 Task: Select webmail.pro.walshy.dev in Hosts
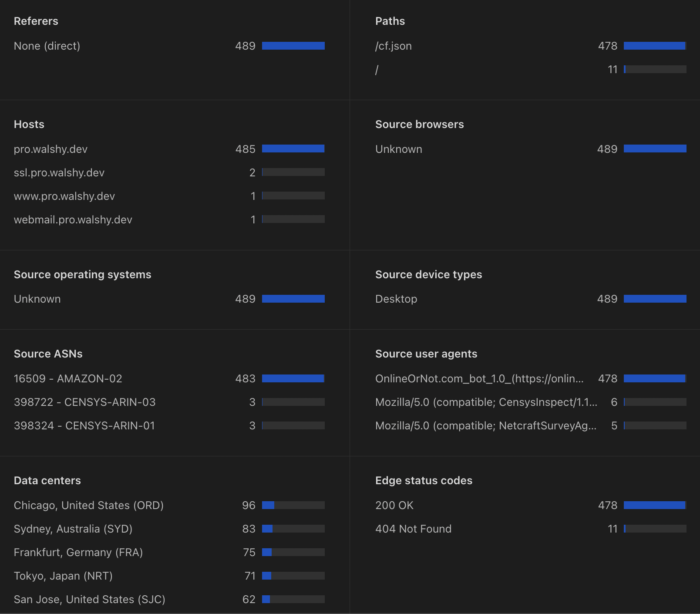coord(73,220)
